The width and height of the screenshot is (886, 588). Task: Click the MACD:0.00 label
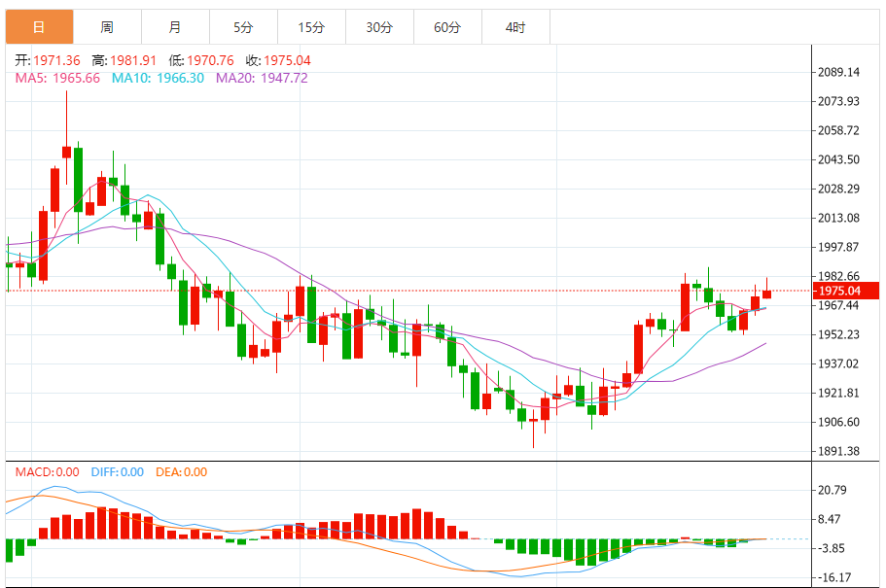pyautogui.click(x=48, y=472)
